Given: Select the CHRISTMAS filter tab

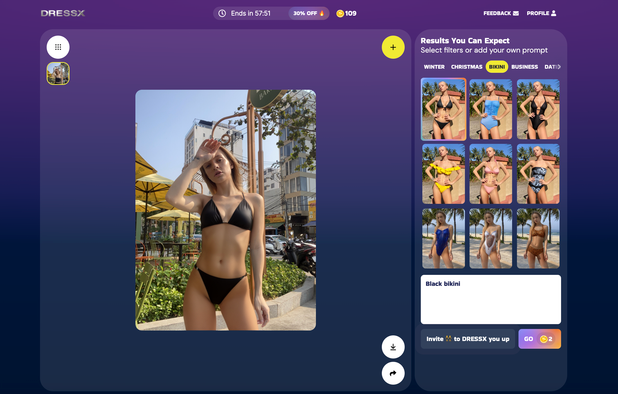Looking at the screenshot, I should 467,67.
